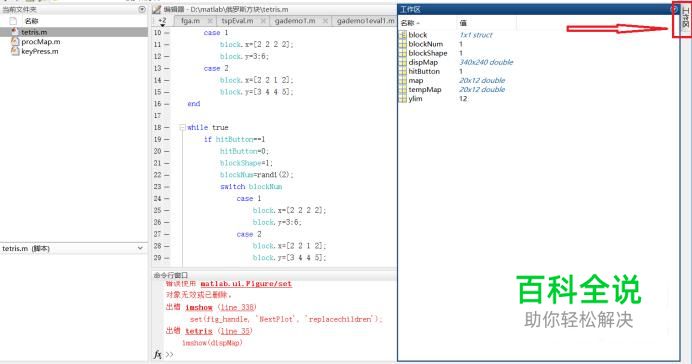
Task: Close the fga.m editor tab
Action: (x=210, y=21)
